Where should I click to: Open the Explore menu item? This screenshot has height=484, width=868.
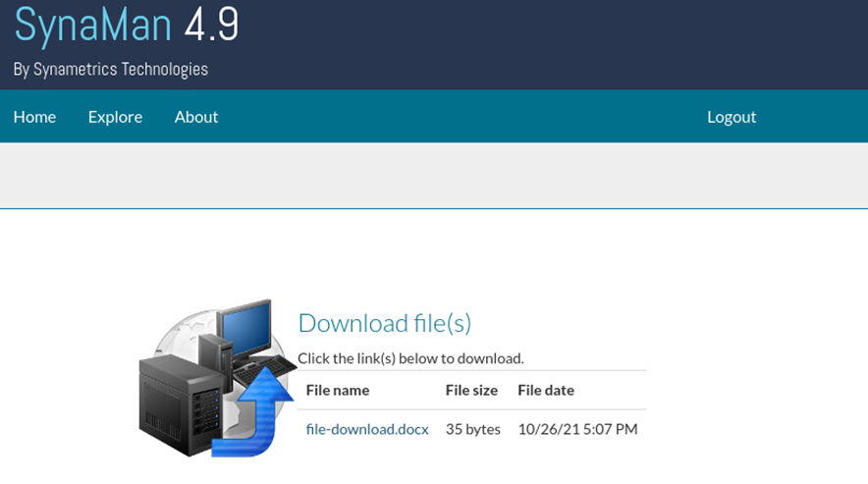tap(115, 117)
